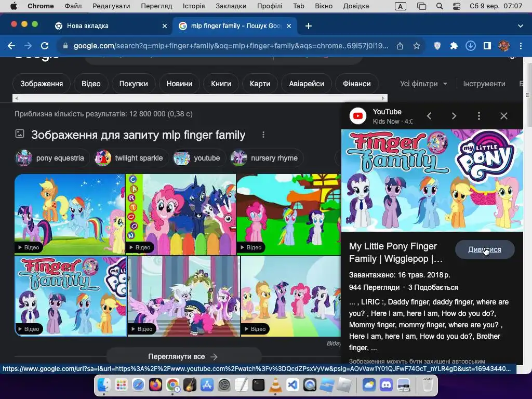Expand the tab search dropdown arrow
532x399 pixels.
tap(521, 26)
